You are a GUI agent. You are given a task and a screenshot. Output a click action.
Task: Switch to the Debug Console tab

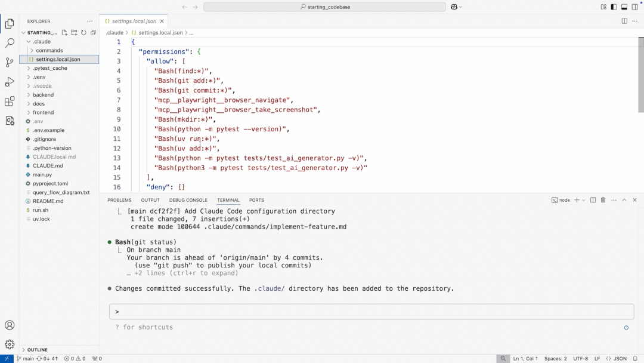click(x=188, y=200)
